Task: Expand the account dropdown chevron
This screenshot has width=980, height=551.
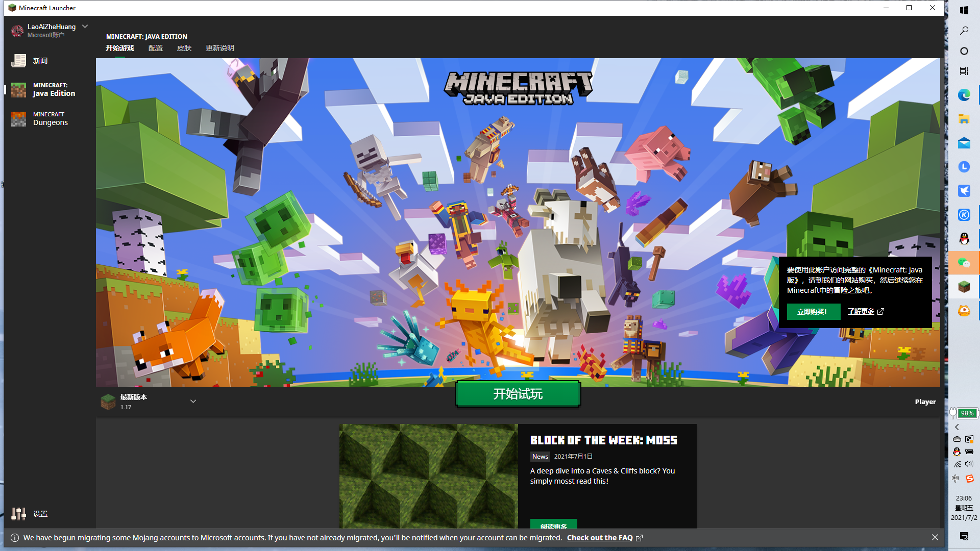Action: click(85, 27)
